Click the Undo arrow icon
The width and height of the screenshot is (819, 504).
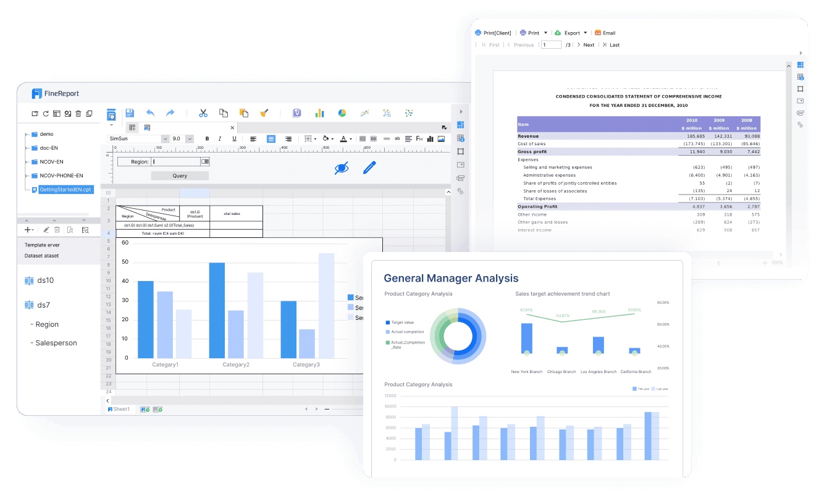[x=150, y=113]
